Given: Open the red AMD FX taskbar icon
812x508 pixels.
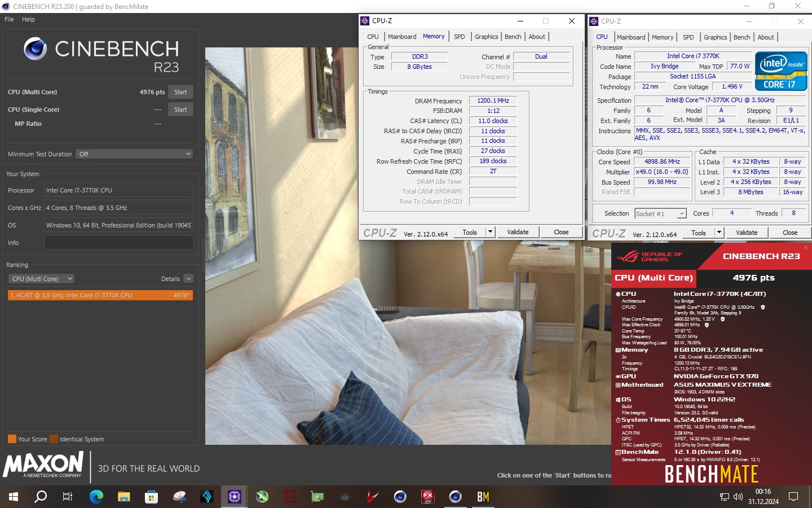Looking at the screenshot, I should (x=428, y=497).
